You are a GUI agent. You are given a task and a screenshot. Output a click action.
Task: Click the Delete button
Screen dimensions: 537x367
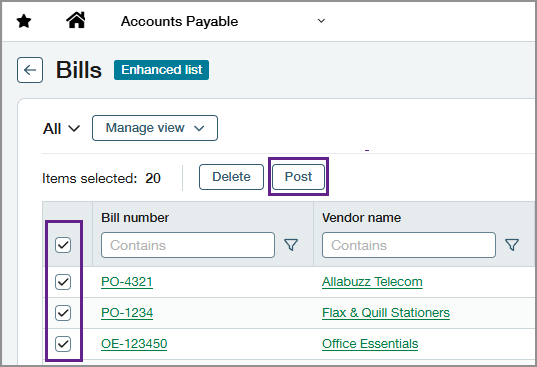232,177
